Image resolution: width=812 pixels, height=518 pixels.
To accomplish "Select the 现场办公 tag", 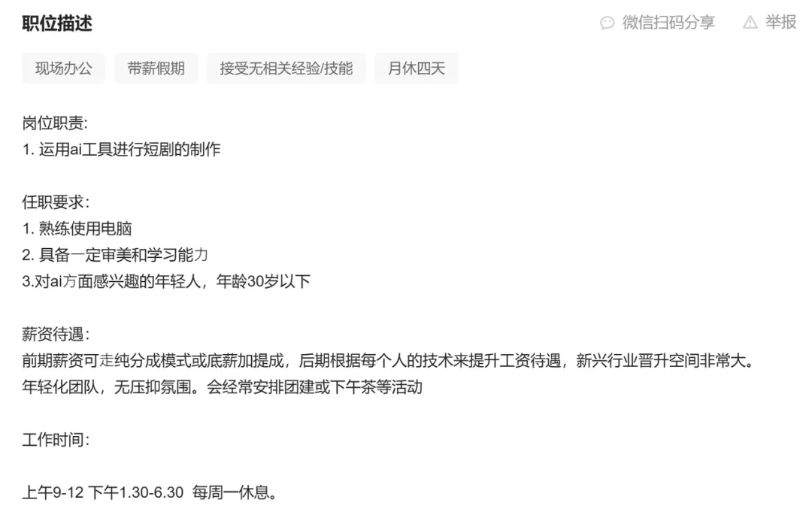I will click(64, 68).
